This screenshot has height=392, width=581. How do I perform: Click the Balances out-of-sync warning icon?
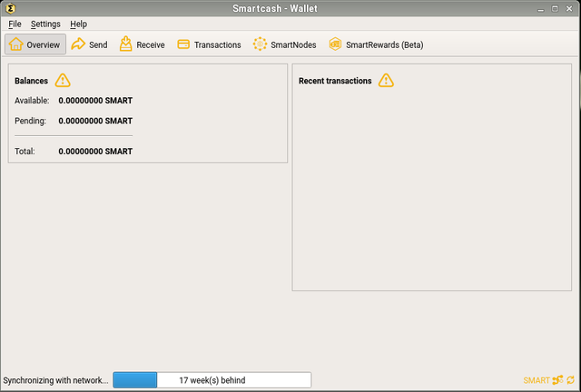click(63, 81)
